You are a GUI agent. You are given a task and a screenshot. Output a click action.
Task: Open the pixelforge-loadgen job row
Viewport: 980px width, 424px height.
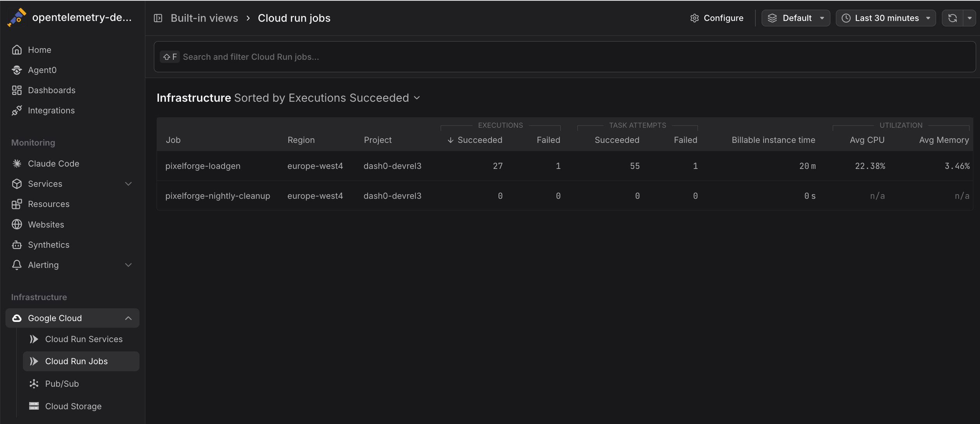point(565,166)
